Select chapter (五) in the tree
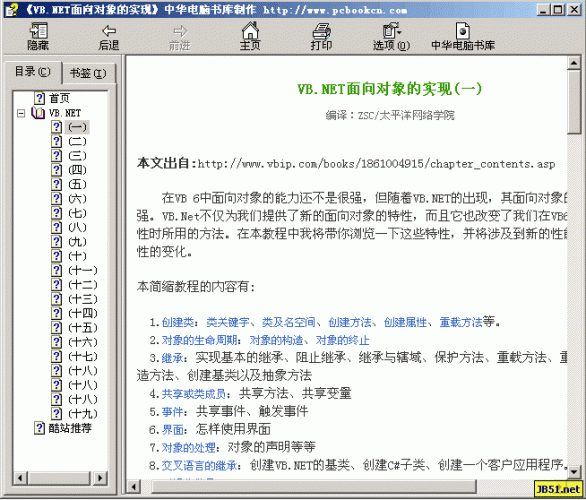This screenshot has height=500, width=586. [x=77, y=184]
